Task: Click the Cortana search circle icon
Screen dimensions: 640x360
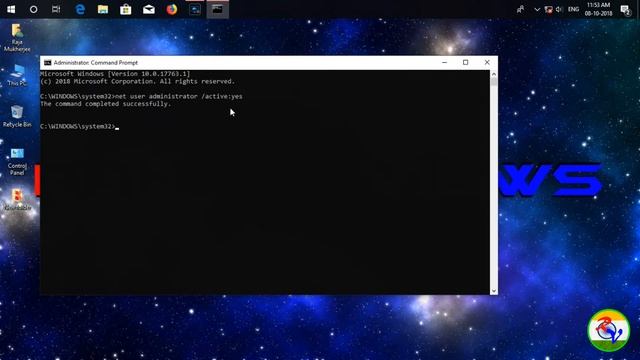Action: tap(33, 9)
